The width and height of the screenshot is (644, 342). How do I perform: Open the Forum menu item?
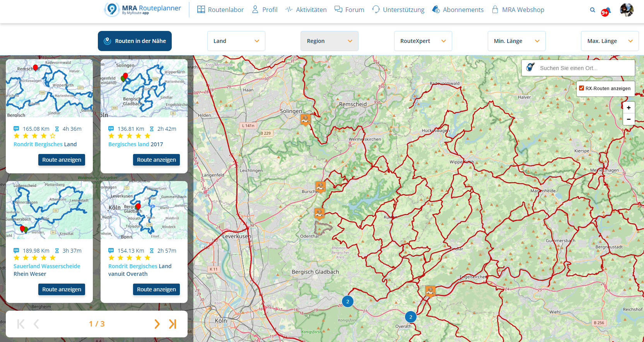coord(349,10)
